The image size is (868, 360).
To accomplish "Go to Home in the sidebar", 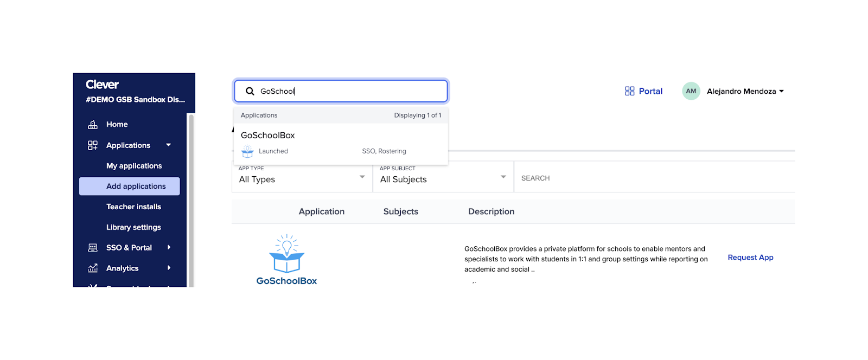I will [x=117, y=125].
